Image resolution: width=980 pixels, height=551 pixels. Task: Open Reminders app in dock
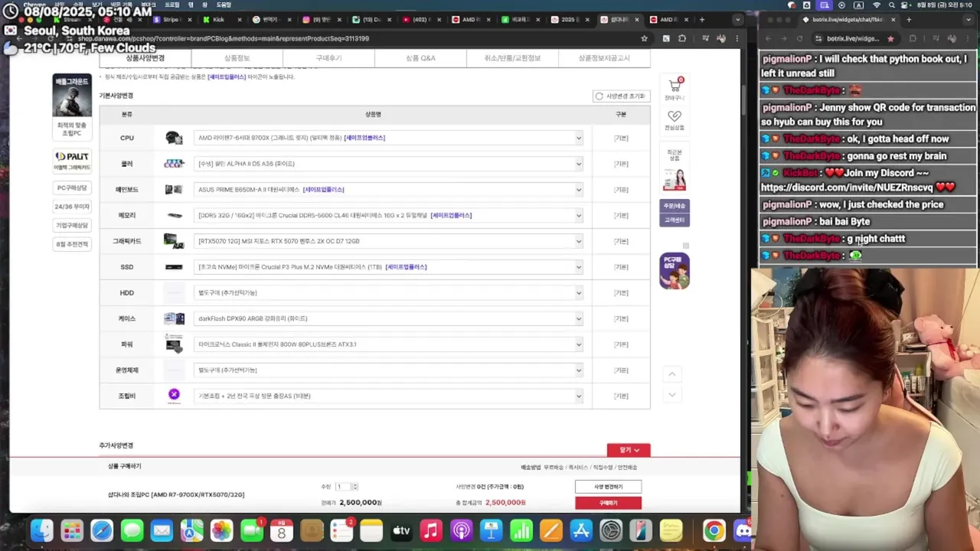click(x=341, y=530)
